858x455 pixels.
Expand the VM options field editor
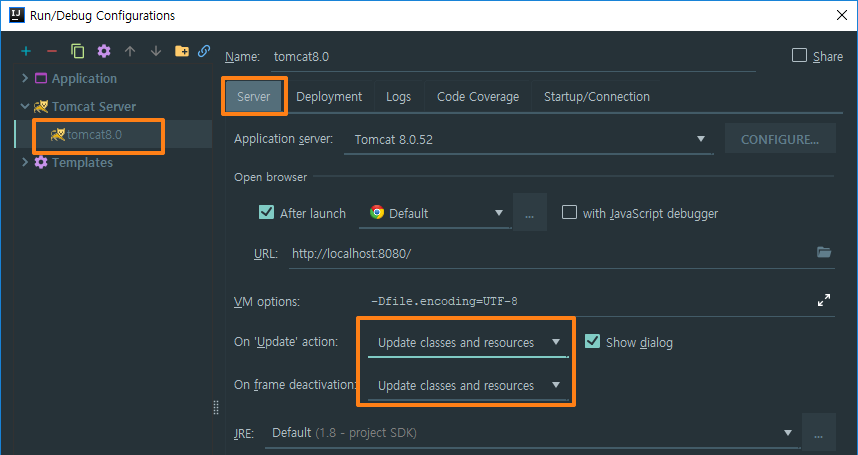coord(824,300)
